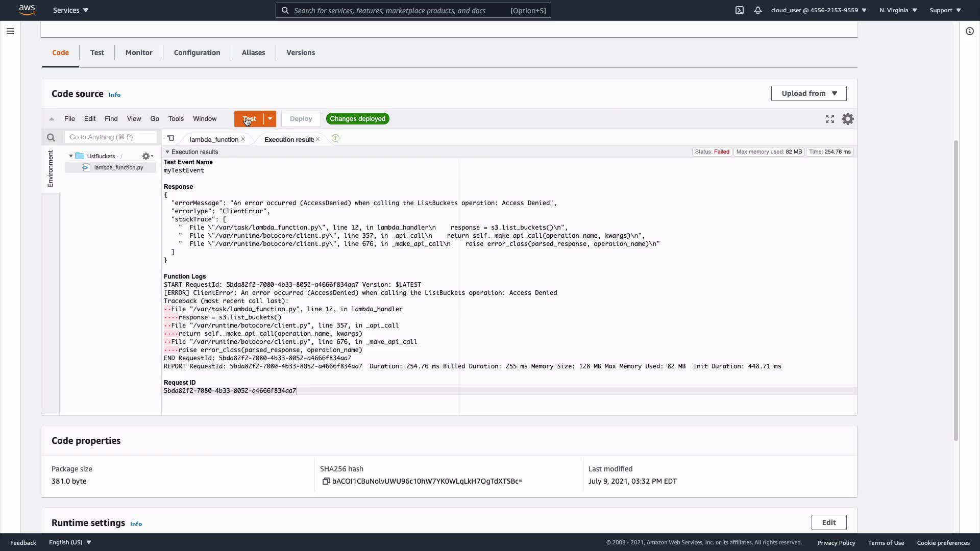Open the side navigation hamburger menu
The width and height of the screenshot is (980, 551).
[x=10, y=31]
